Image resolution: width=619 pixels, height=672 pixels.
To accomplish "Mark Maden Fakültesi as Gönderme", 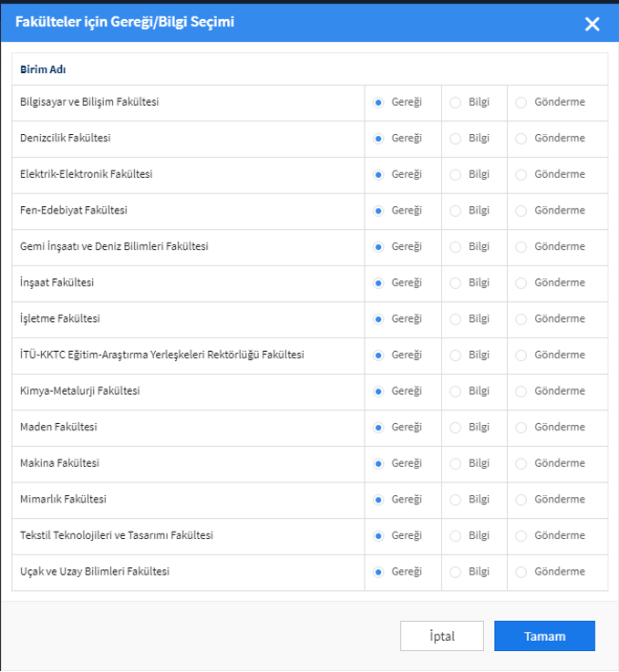I will 521,428.
